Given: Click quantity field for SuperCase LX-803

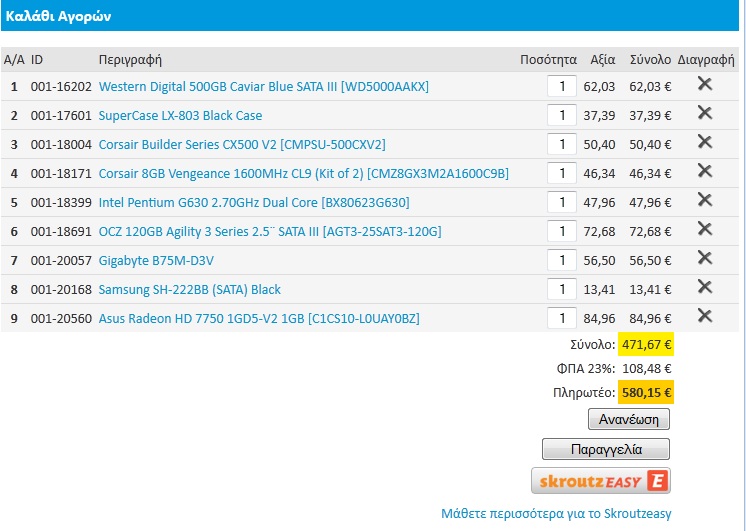Looking at the screenshot, I should 562,115.
